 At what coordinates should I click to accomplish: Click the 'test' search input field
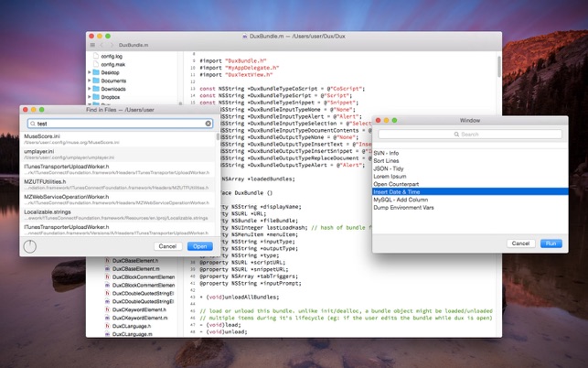(x=120, y=124)
